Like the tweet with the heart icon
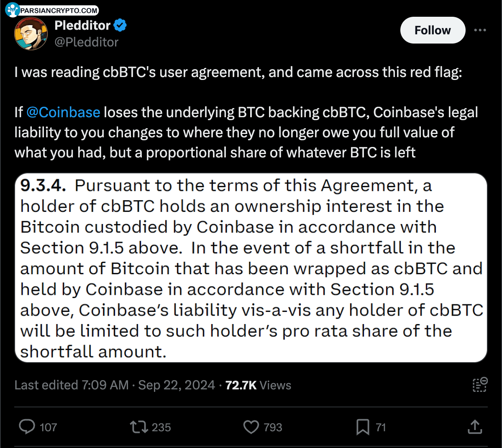 tap(251, 427)
